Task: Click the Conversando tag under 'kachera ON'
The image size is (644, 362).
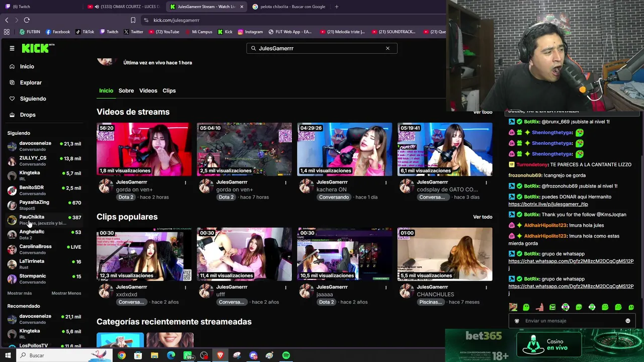Action: (x=334, y=197)
